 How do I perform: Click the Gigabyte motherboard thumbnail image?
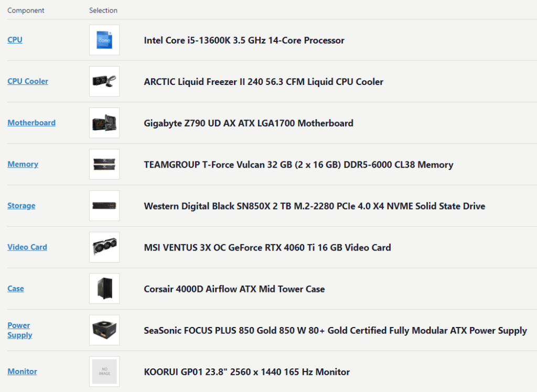coord(104,123)
